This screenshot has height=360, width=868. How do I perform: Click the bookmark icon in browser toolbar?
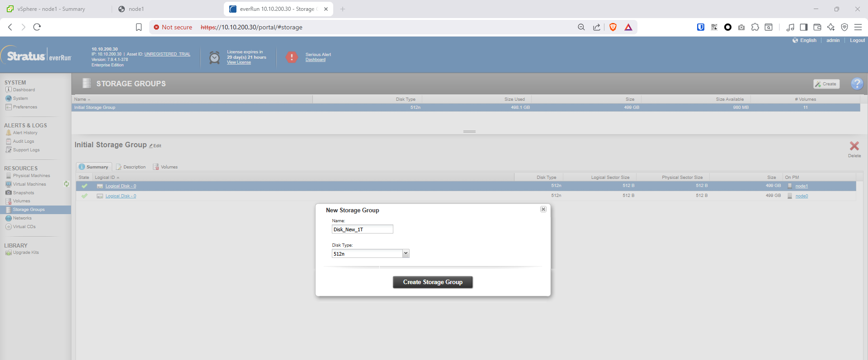[139, 27]
